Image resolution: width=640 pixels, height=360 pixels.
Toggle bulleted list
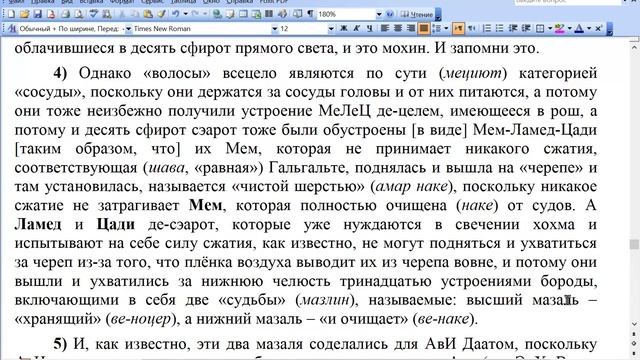pos(500,28)
